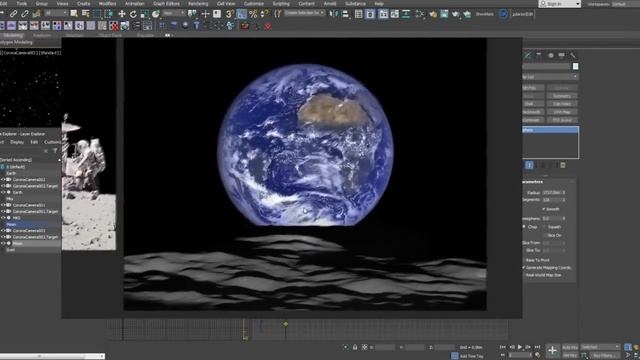The width and height of the screenshot is (640, 360).
Task: Open the Customize menu
Action: tap(254, 4)
